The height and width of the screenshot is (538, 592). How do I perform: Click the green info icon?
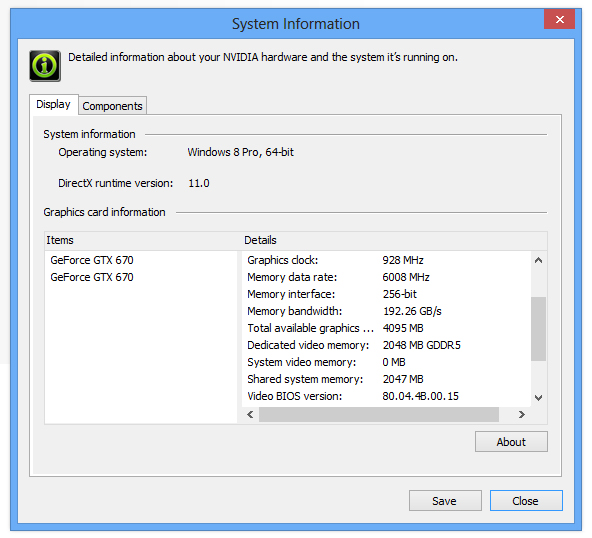click(45, 66)
